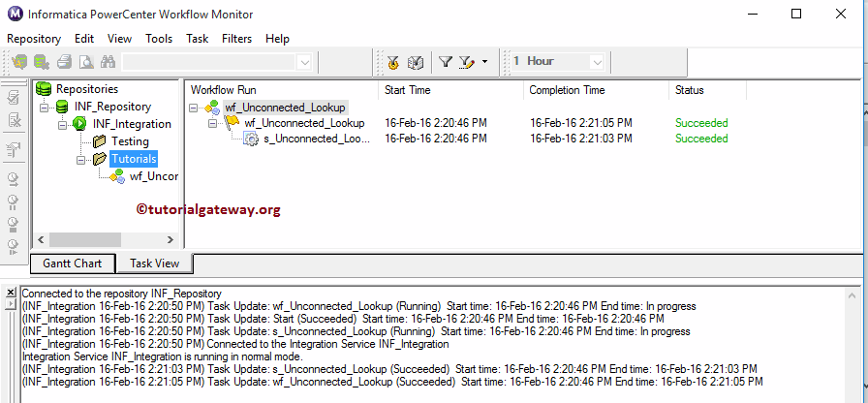
Task: Open the 1 Hour time interval dropdown
Action: point(597,62)
